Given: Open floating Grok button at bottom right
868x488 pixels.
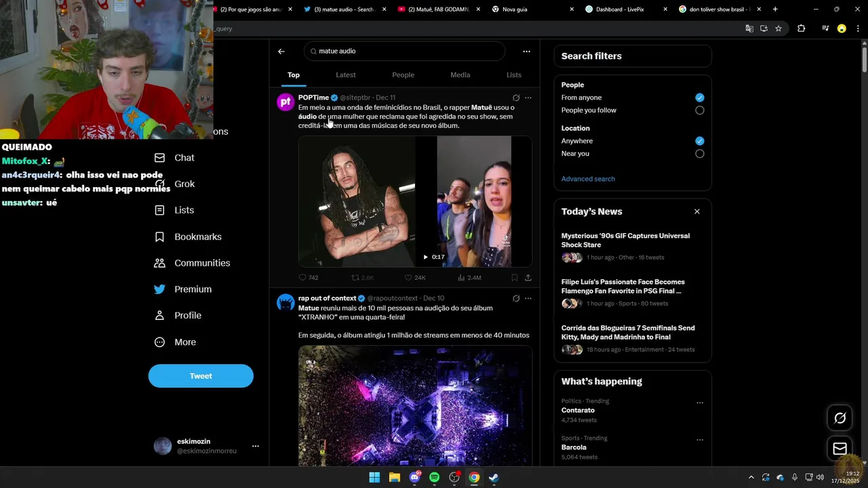Looking at the screenshot, I should pos(840,418).
